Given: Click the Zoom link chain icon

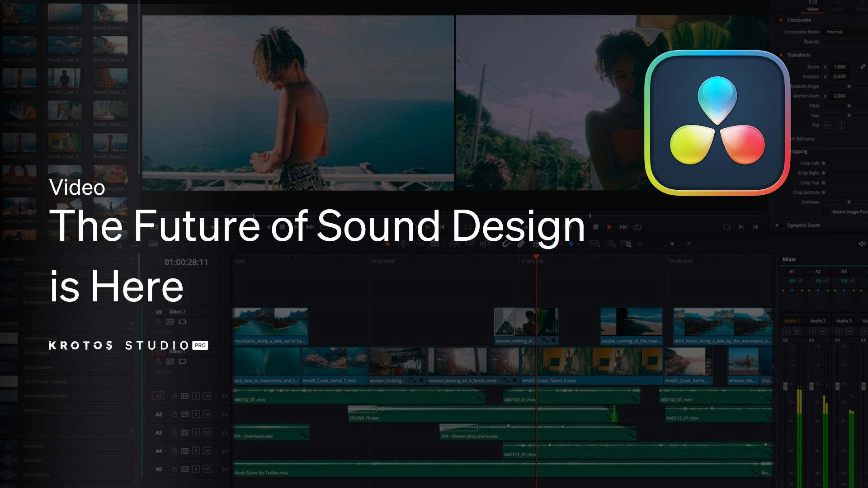Looking at the screenshot, I should click(863, 66).
